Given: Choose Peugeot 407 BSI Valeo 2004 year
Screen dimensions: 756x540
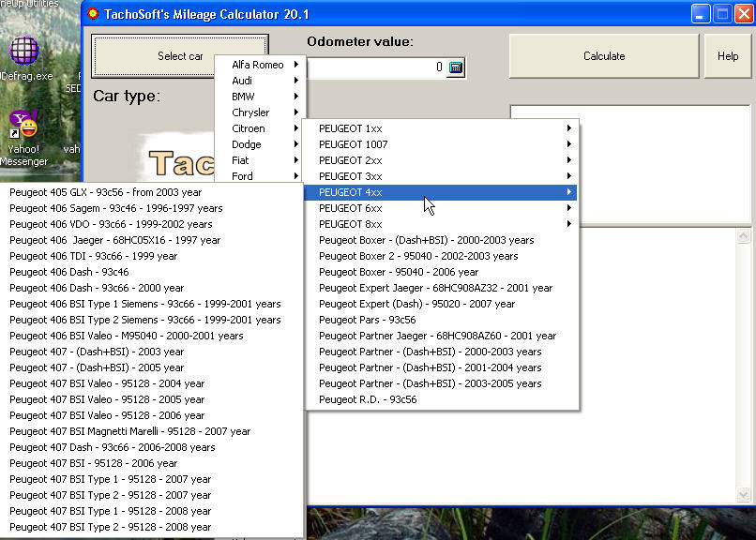Looking at the screenshot, I should [151, 382].
